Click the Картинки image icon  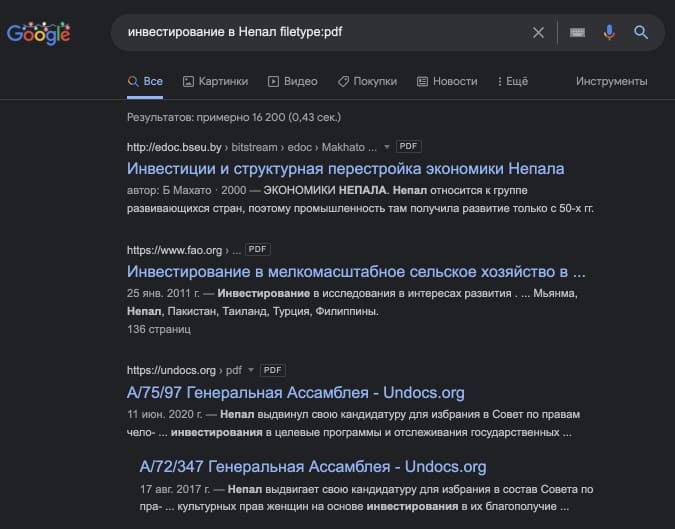[188, 81]
